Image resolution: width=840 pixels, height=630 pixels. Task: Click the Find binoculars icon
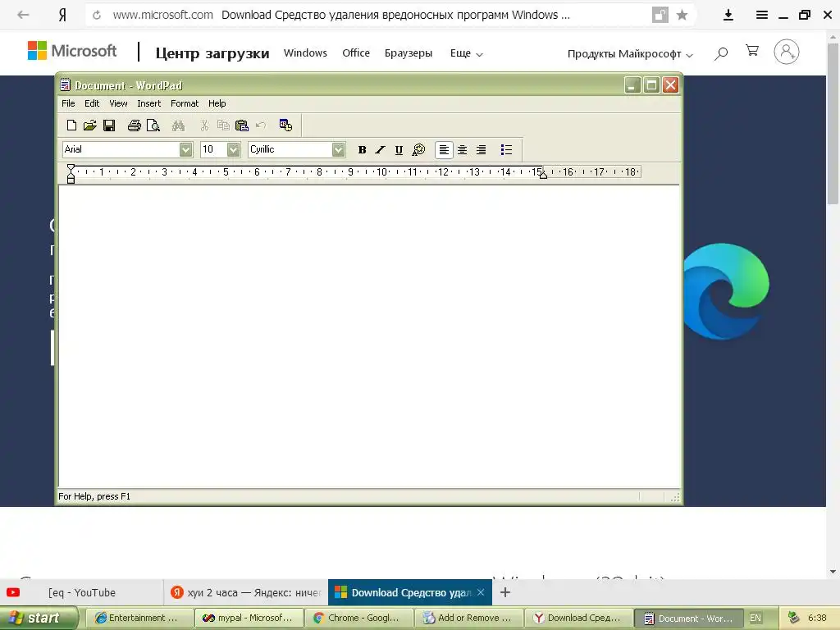[178, 126]
